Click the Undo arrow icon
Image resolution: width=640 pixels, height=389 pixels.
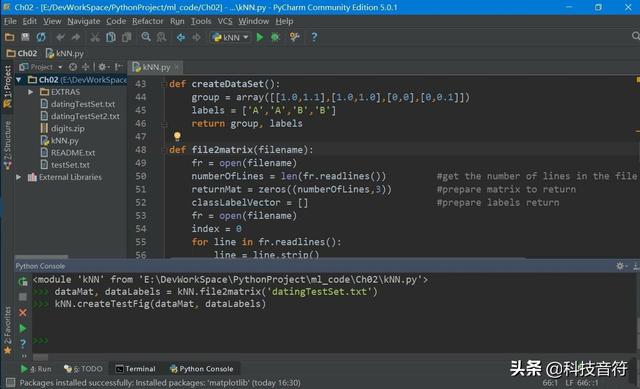pos(60,37)
